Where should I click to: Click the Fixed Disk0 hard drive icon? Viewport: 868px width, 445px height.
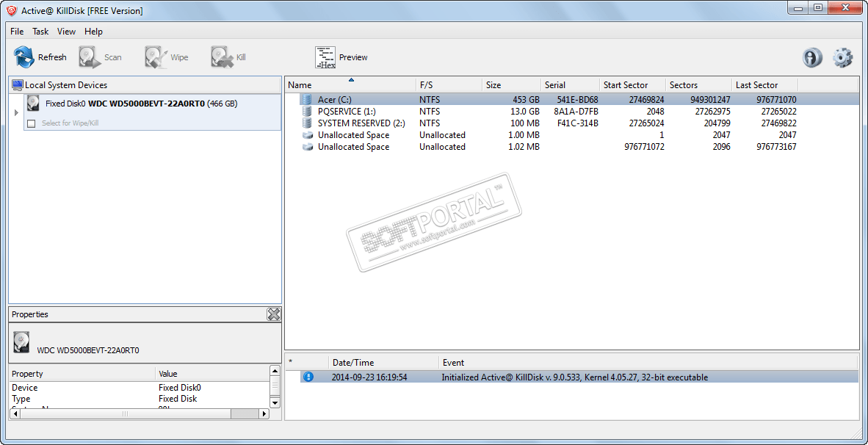click(x=33, y=103)
